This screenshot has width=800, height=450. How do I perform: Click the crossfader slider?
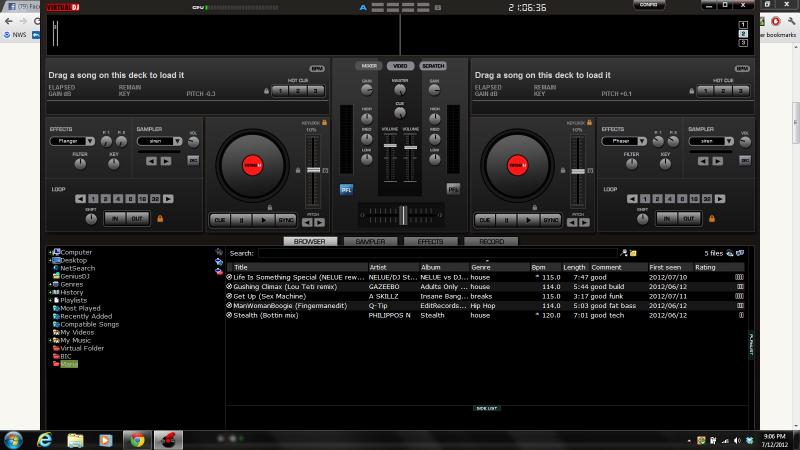click(401, 213)
